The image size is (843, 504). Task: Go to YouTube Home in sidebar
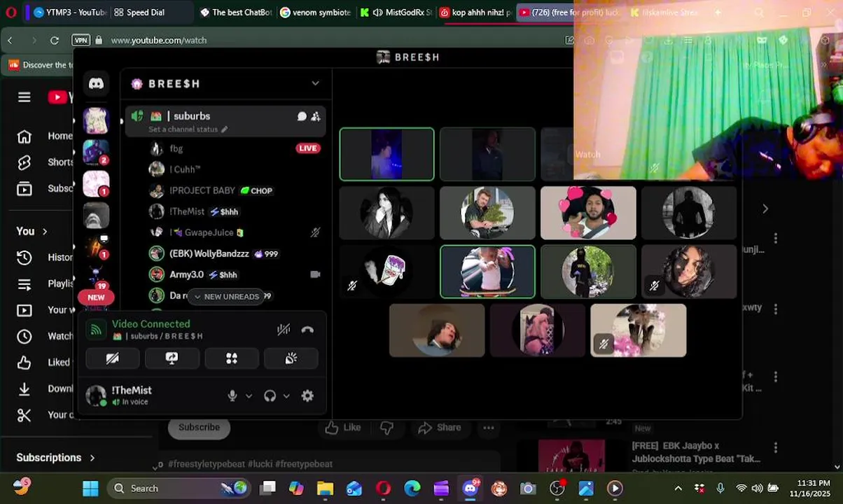pos(45,136)
